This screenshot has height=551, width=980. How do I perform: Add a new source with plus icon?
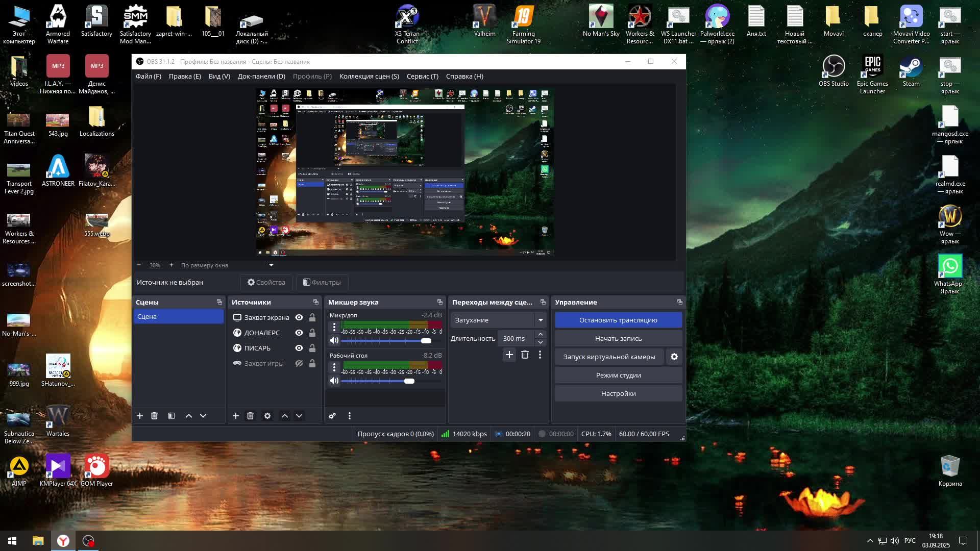[x=235, y=416]
